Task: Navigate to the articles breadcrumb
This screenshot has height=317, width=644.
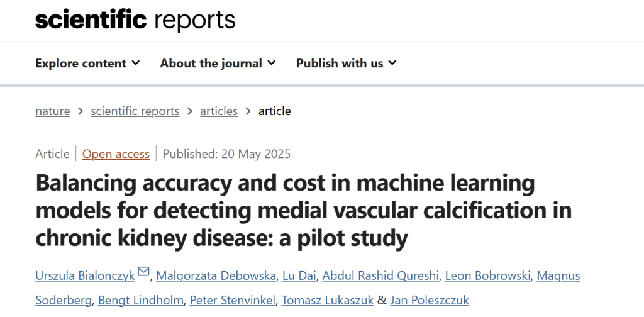Action: 219,111
